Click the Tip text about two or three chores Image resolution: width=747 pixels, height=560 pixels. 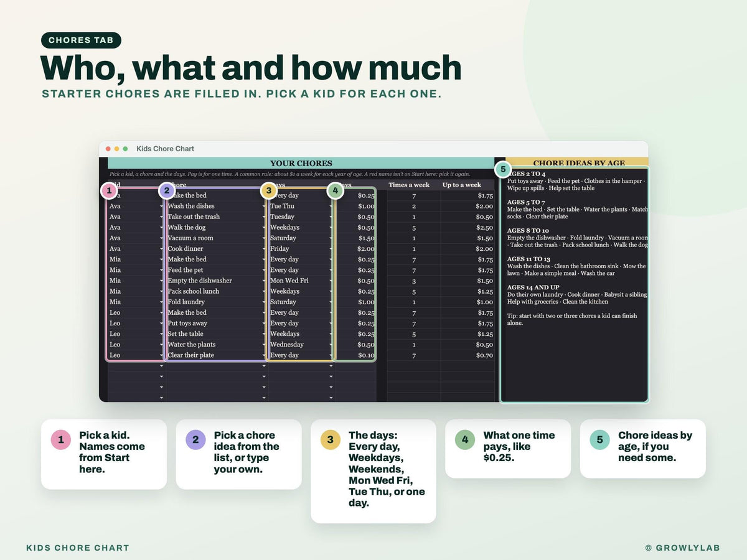click(572, 320)
